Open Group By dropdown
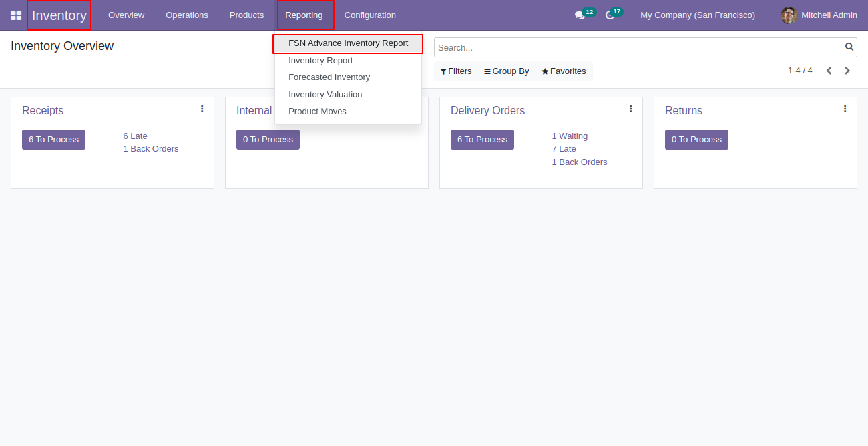This screenshot has width=868, height=446. click(x=507, y=71)
